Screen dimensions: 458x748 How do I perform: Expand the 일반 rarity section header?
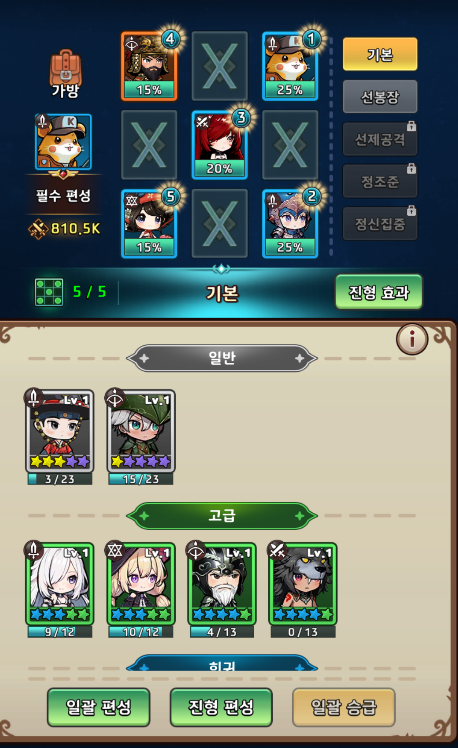pos(222,358)
